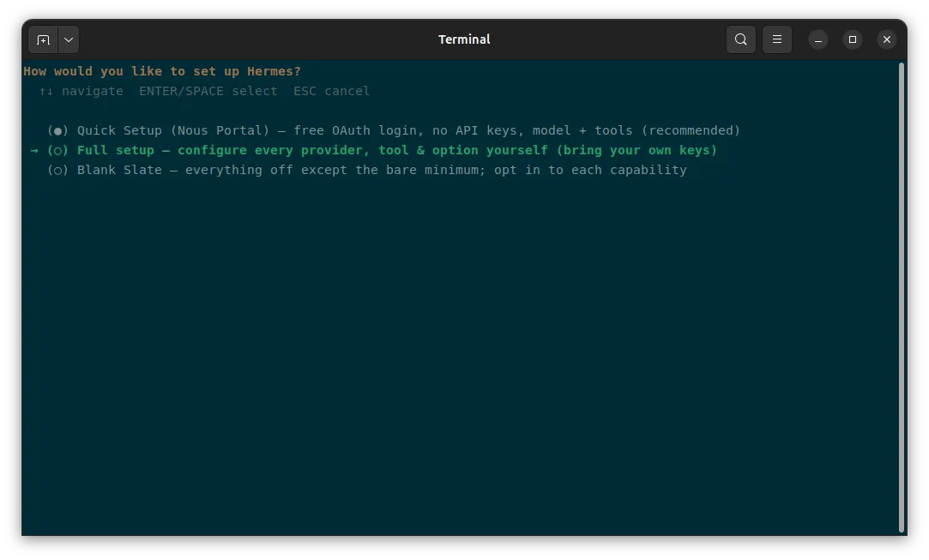The width and height of the screenshot is (929, 560).
Task: Open the hamburger main menu
Action: (776, 39)
